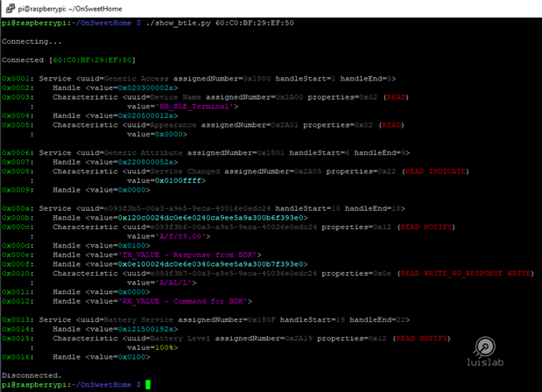Click the yellow battery value '100%'
Screen dimensions: 542x392
tap(165, 347)
